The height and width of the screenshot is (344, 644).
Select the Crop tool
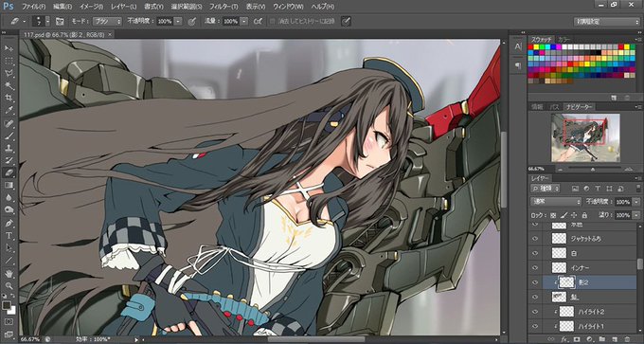coord(9,99)
